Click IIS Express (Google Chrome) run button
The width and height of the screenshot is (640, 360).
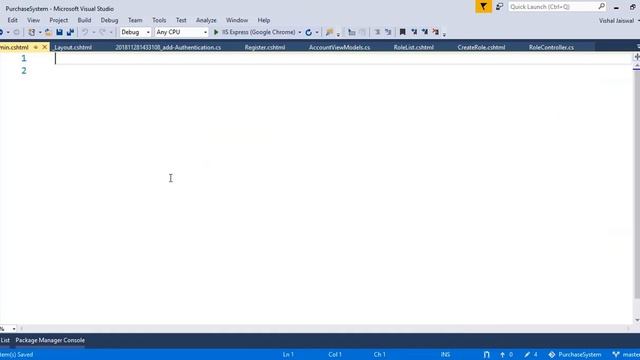(x=254, y=32)
